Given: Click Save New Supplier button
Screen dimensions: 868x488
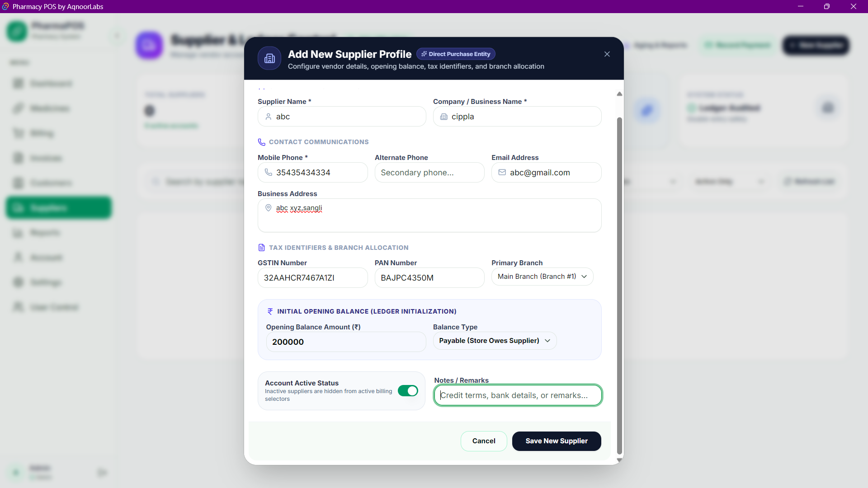Looking at the screenshot, I should [x=557, y=441].
